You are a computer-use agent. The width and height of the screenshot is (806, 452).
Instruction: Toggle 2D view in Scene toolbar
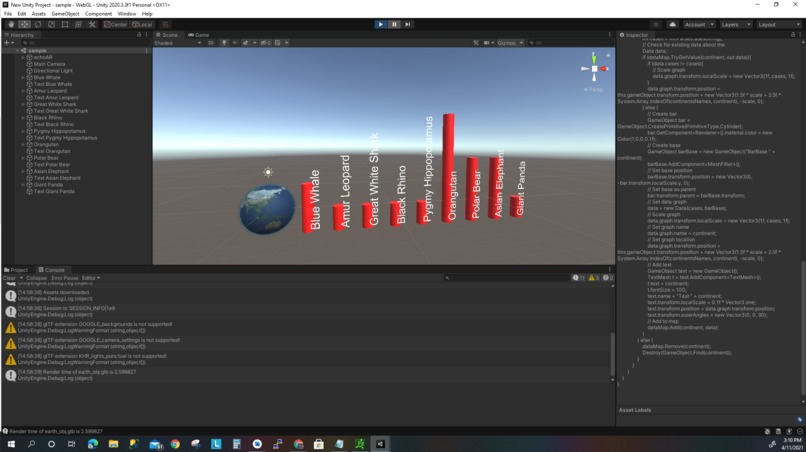210,43
